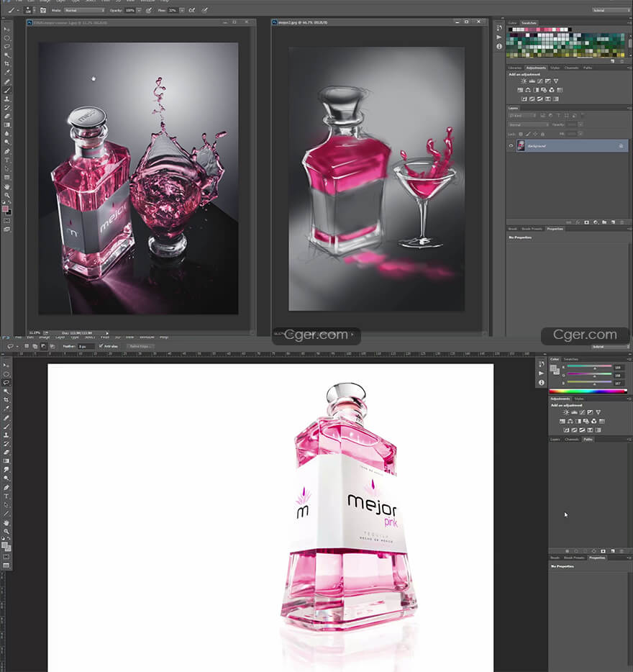This screenshot has width=633, height=672.
Task: Choose Add to selection mode in lower options bar
Action: click(x=35, y=346)
